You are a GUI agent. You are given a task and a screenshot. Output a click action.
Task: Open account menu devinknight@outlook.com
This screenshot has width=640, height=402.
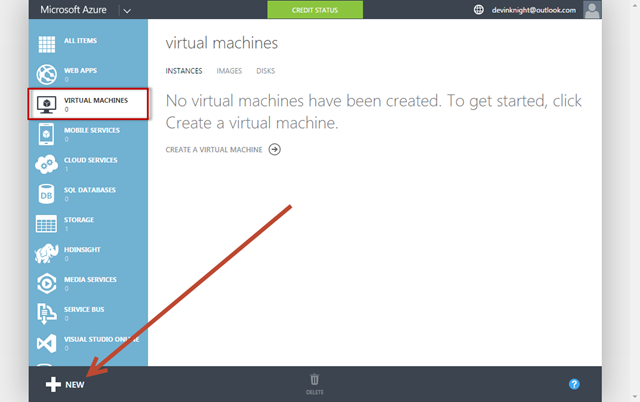tap(531, 10)
